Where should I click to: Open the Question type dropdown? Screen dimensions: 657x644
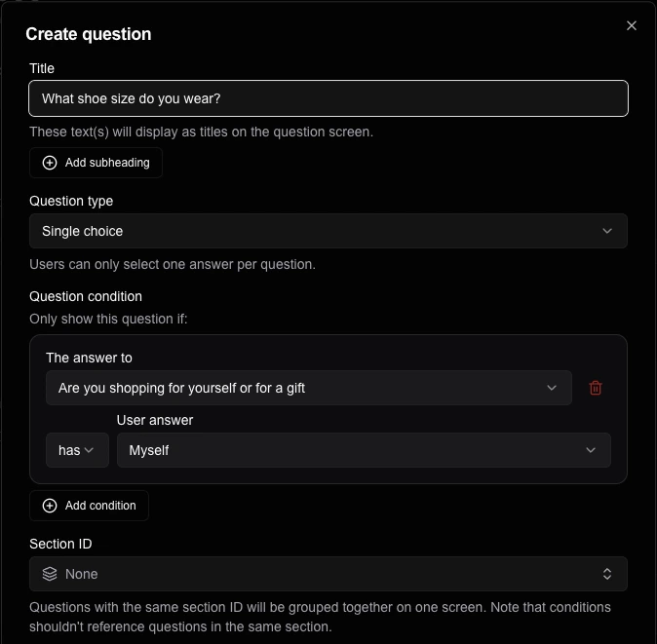pos(328,231)
